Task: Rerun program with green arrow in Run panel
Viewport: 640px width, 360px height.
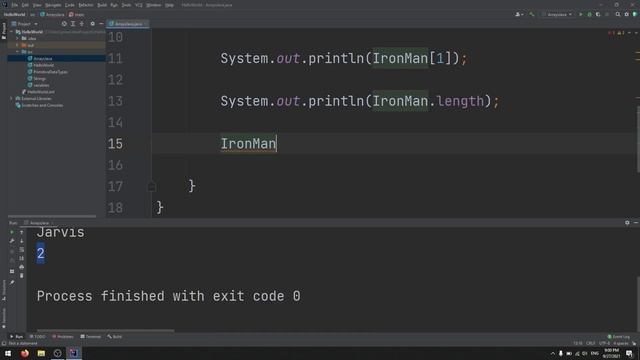Action: coord(12,232)
